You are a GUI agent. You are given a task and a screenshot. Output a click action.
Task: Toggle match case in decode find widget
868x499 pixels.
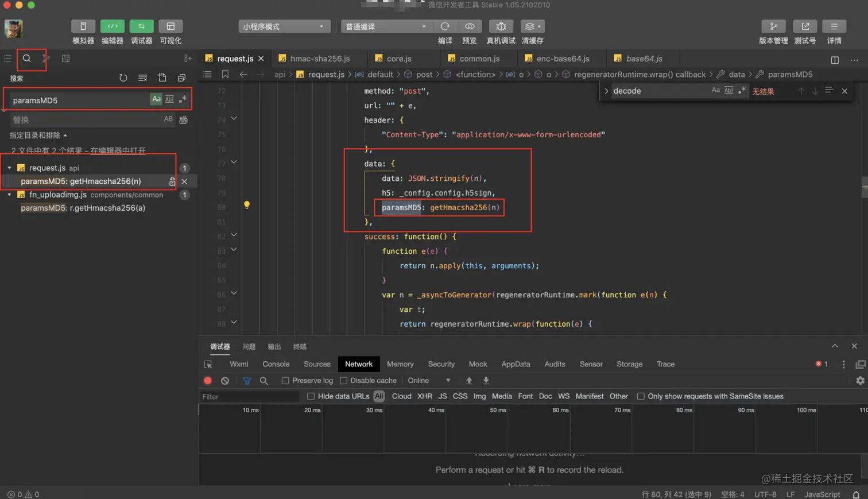tap(715, 91)
